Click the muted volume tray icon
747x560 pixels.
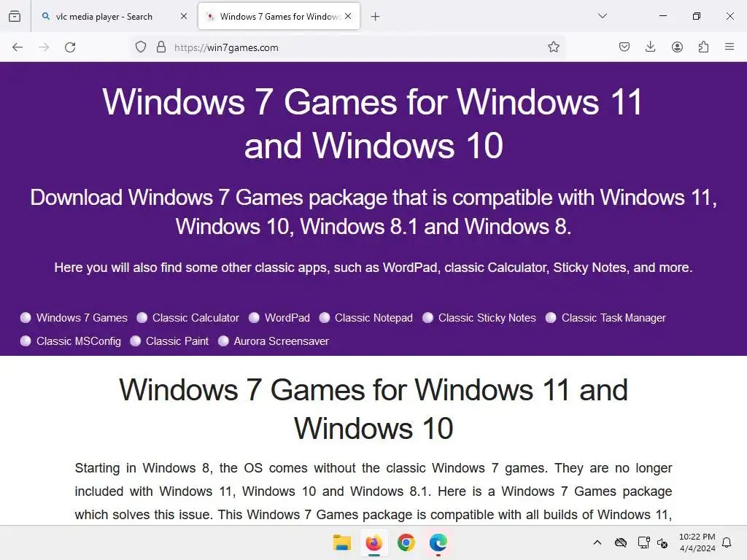[662, 542]
